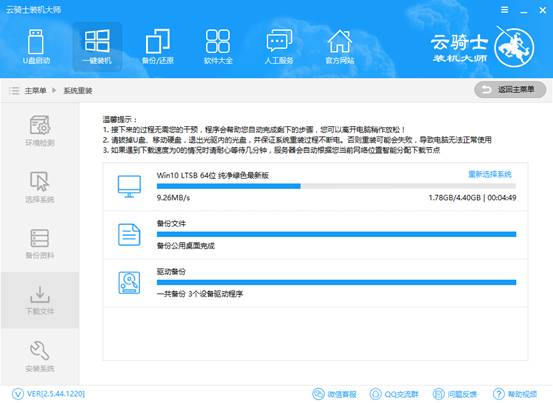Select the 一键装机 tab
The image size is (553, 403).
point(97,46)
